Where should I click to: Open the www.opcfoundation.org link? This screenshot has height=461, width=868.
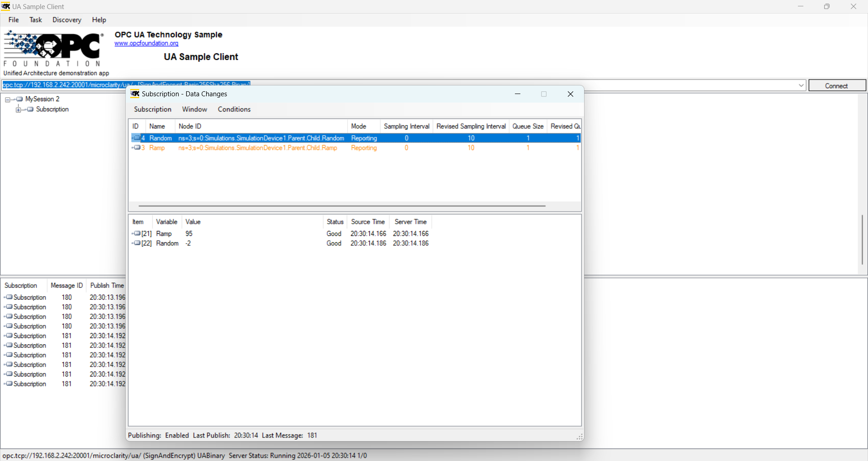[146, 43]
